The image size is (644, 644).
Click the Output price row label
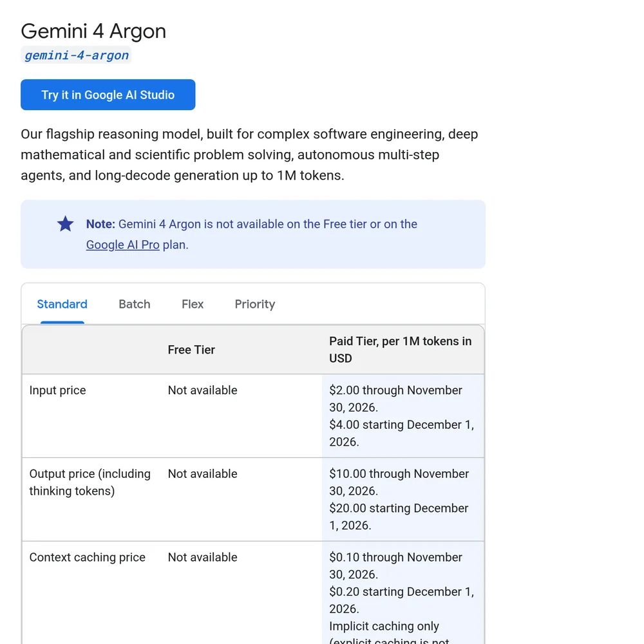[90, 482]
